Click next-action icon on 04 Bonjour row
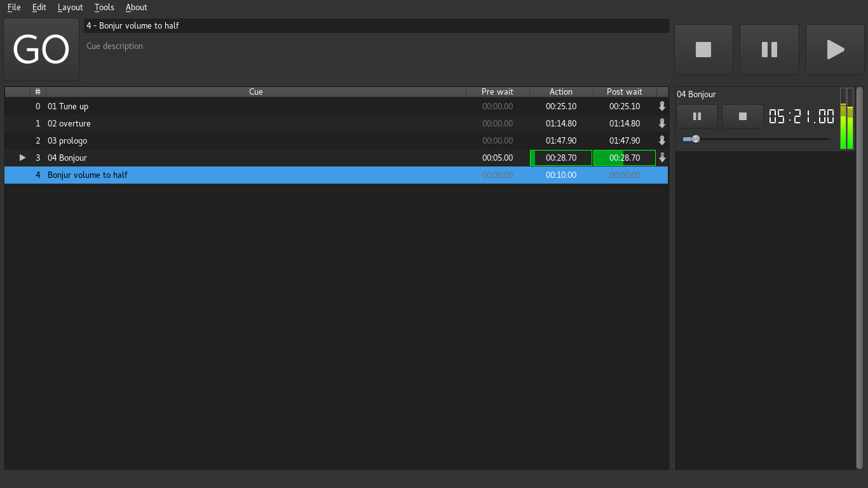This screenshot has width=868, height=488. point(662,158)
